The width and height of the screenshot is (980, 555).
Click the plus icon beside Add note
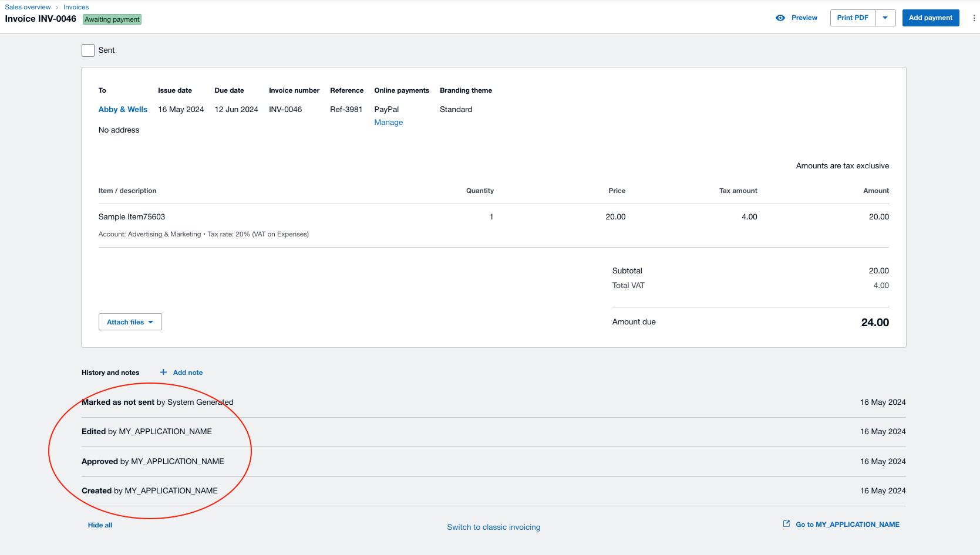point(163,372)
